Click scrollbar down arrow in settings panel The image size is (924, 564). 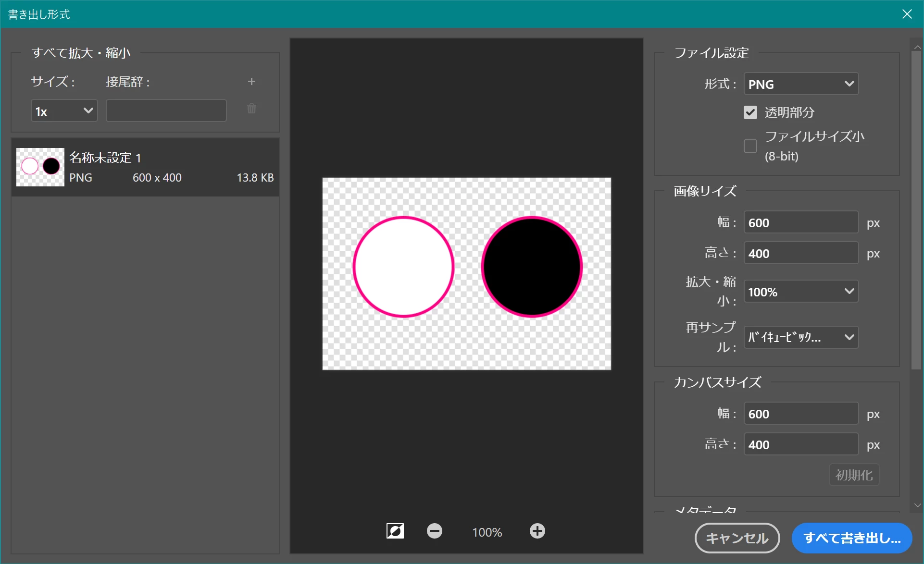pos(917,505)
